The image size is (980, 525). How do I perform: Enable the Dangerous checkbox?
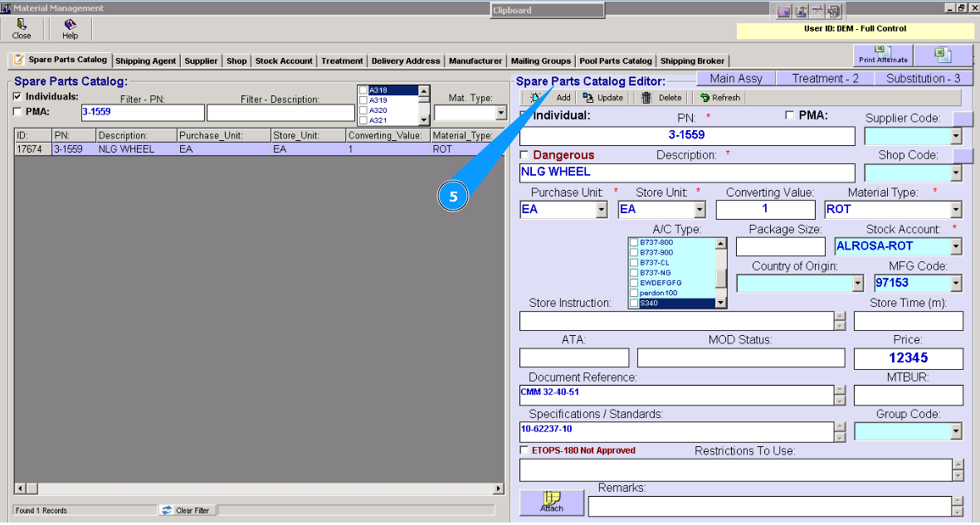[524, 154]
